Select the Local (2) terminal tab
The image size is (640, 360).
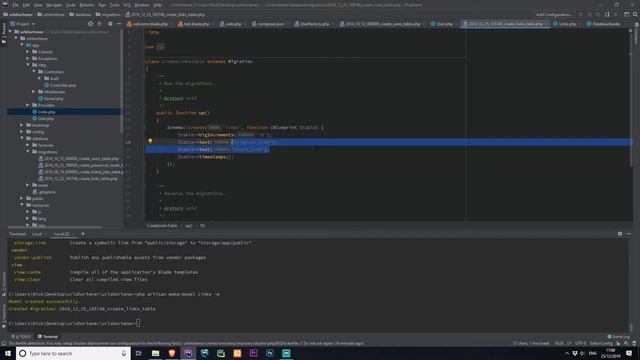tap(62, 234)
